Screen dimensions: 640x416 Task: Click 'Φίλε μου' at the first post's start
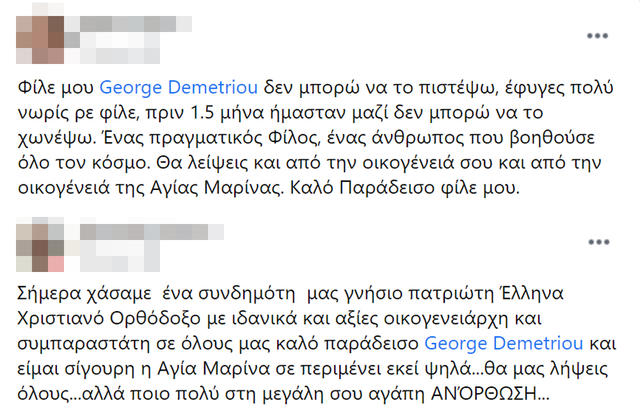point(56,88)
